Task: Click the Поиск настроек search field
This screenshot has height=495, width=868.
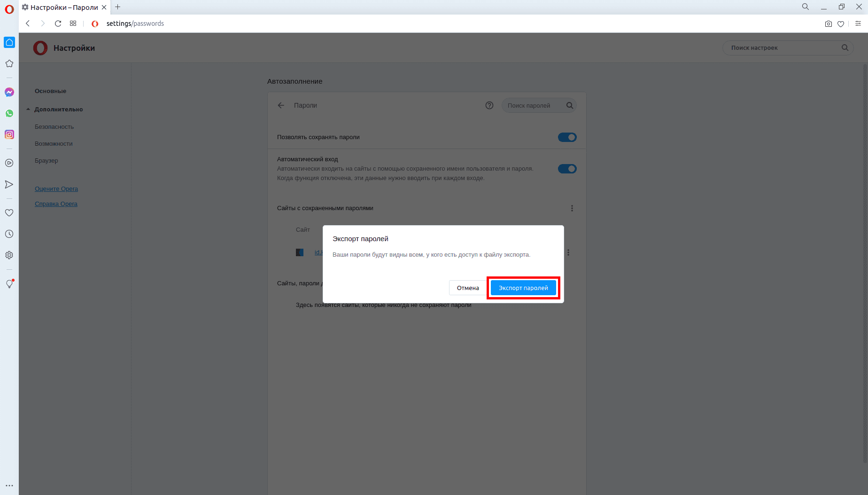Action: coord(783,48)
